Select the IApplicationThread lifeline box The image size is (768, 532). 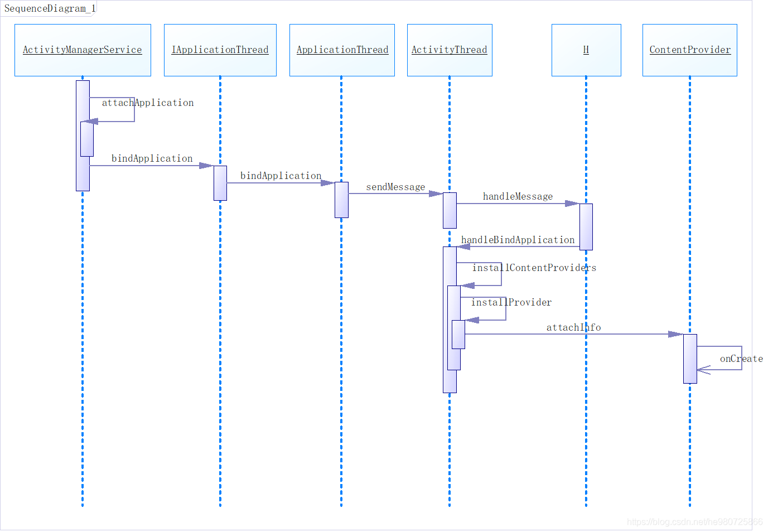220,50
